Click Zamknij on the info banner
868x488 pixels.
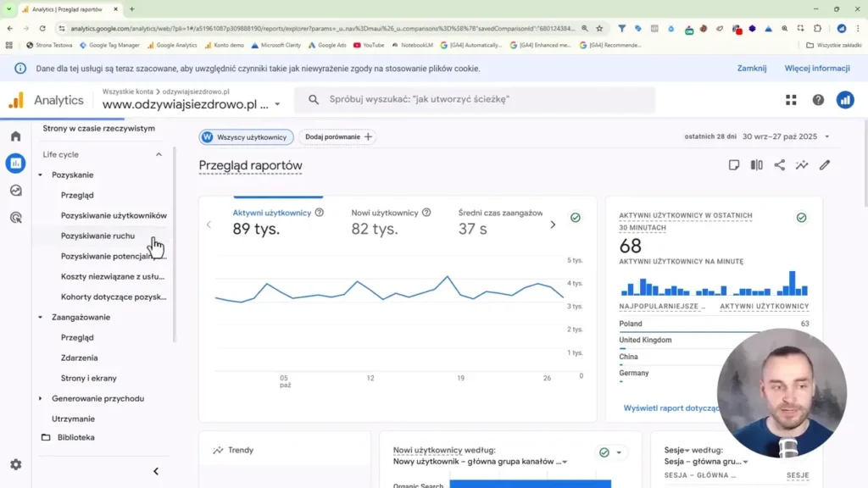click(x=752, y=69)
